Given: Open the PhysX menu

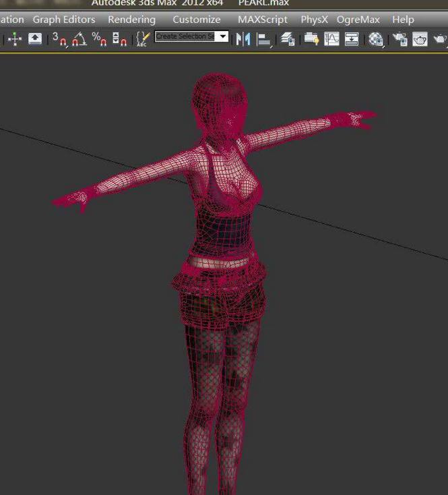Looking at the screenshot, I should pos(314,20).
